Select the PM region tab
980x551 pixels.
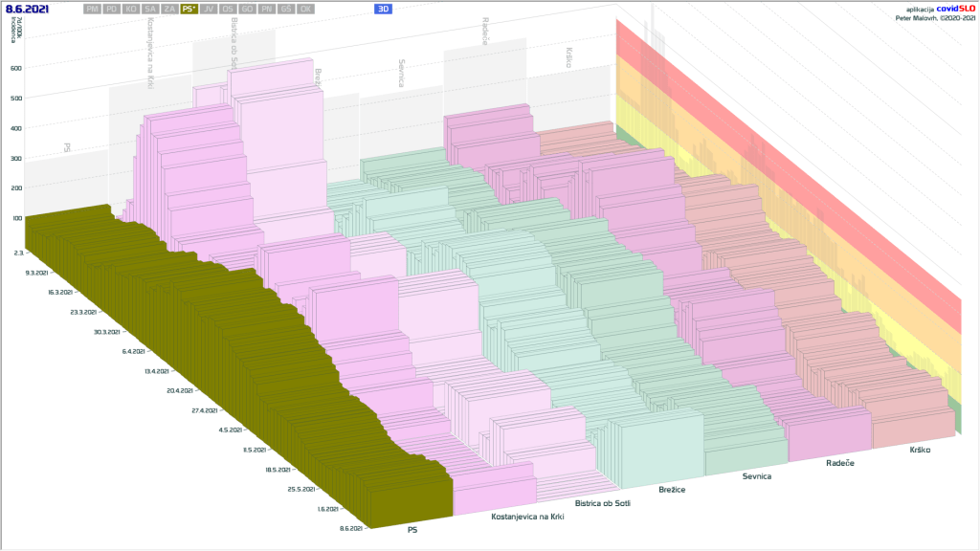pos(92,9)
